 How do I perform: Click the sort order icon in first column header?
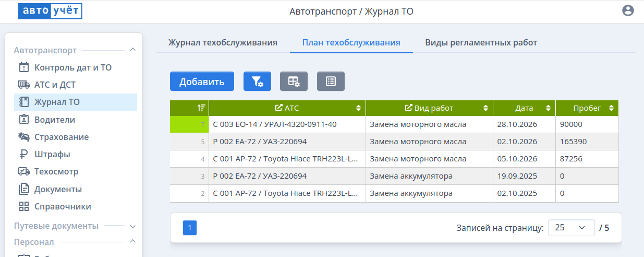click(x=201, y=108)
